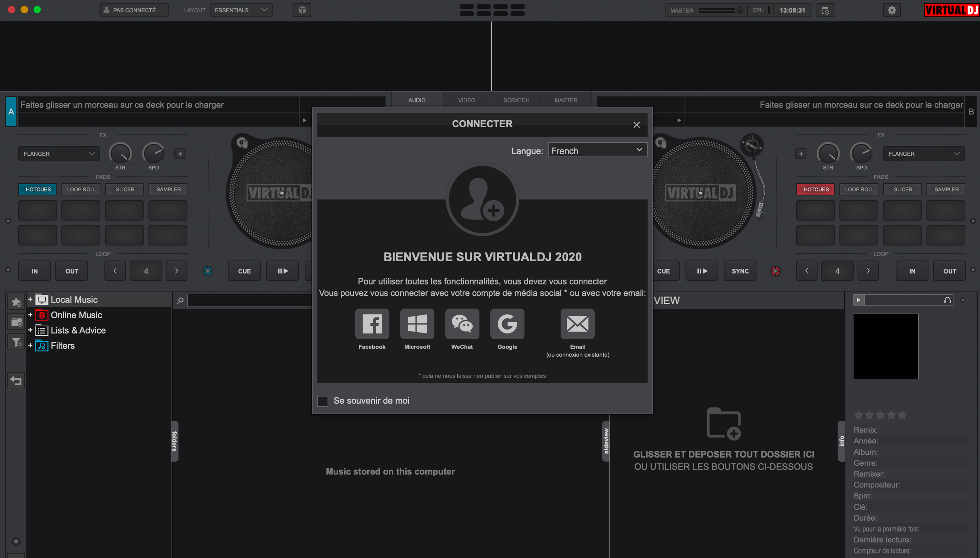Select the Facebook login option

click(371, 324)
